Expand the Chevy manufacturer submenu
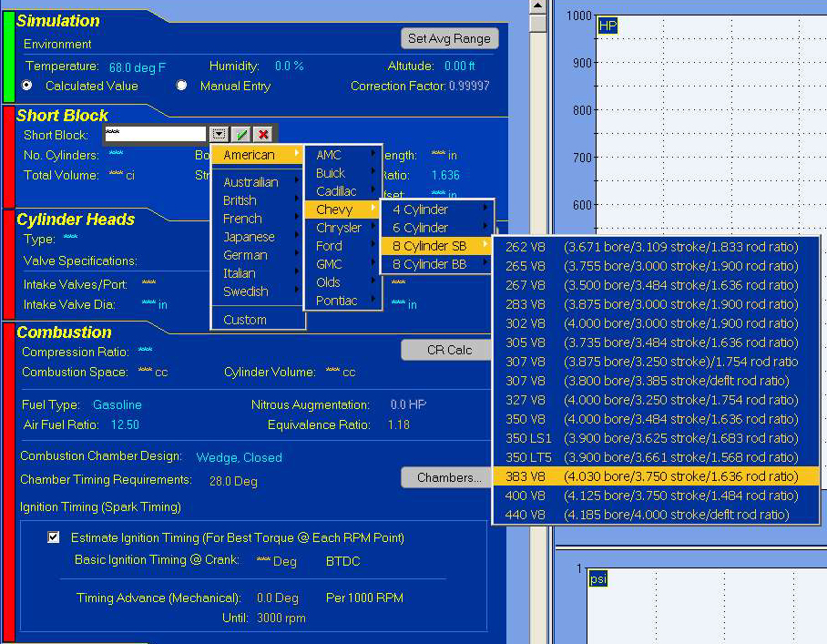Viewport: 827px width, 644px height. coord(342,210)
